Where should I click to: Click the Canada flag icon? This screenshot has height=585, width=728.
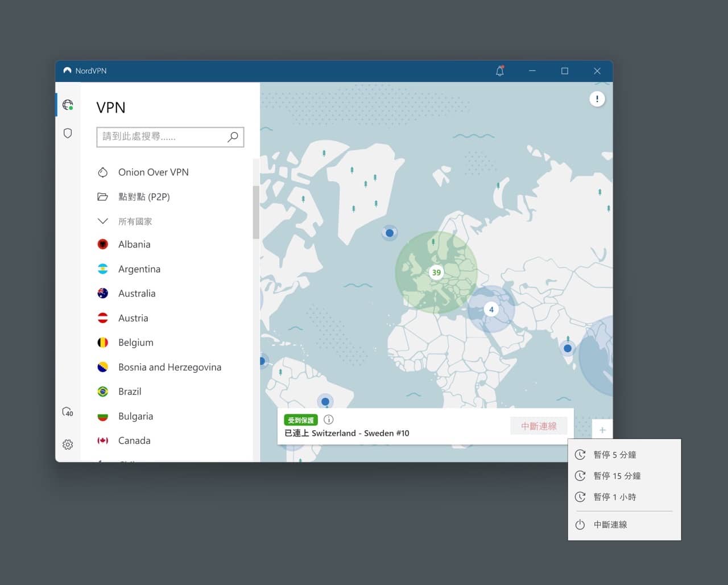[x=102, y=440]
